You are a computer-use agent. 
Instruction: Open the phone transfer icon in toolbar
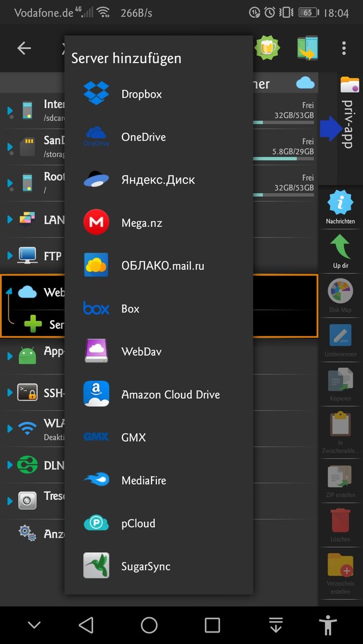click(x=307, y=48)
